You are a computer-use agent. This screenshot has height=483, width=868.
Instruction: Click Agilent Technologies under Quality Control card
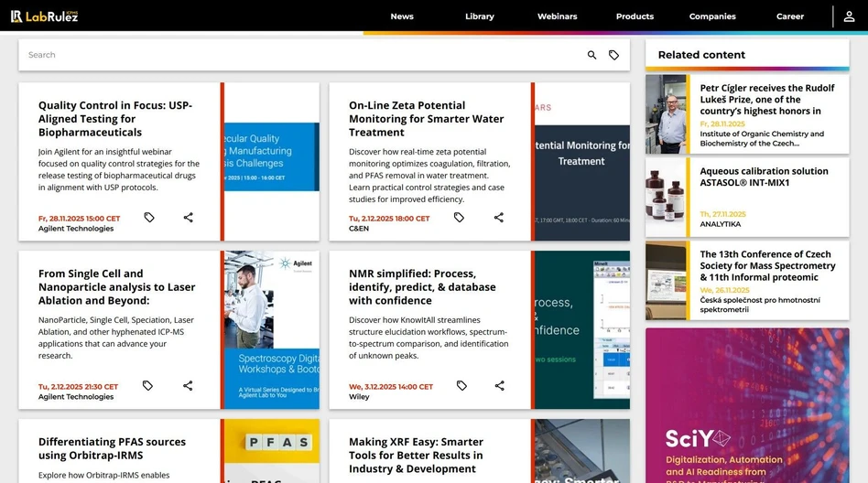point(76,229)
